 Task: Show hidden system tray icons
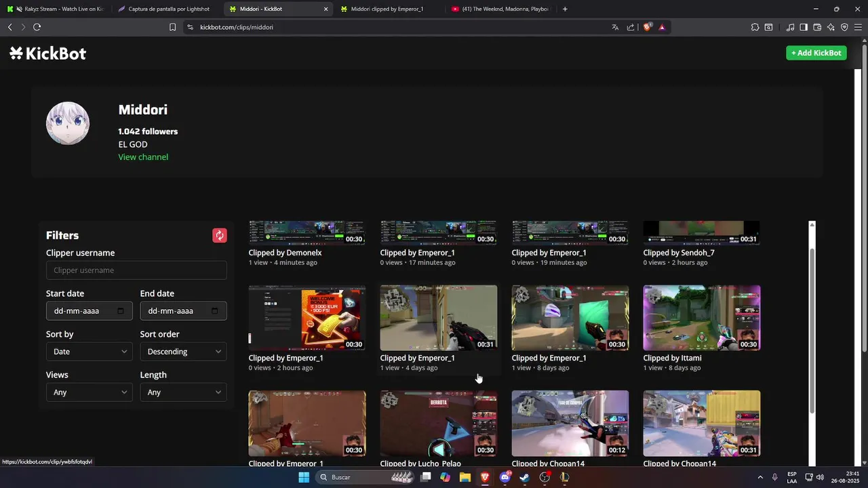click(759, 477)
